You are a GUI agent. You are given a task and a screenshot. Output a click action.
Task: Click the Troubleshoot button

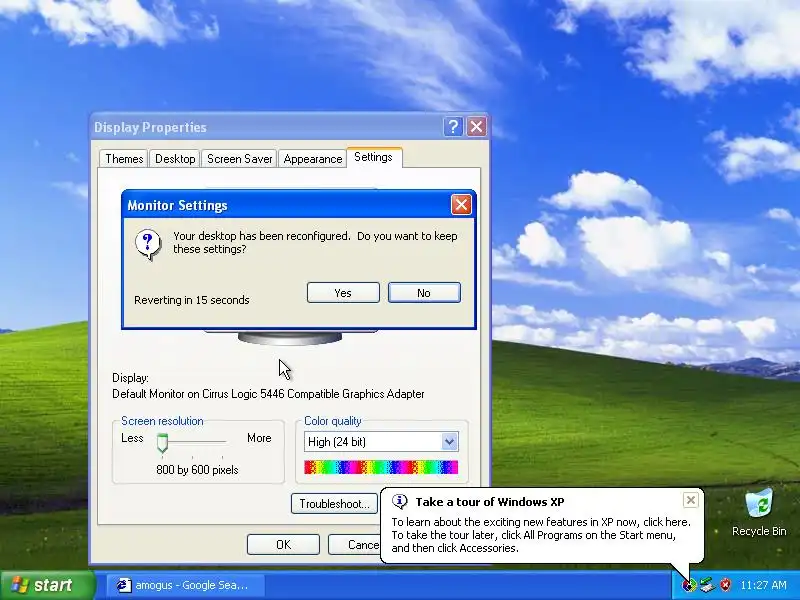click(335, 504)
